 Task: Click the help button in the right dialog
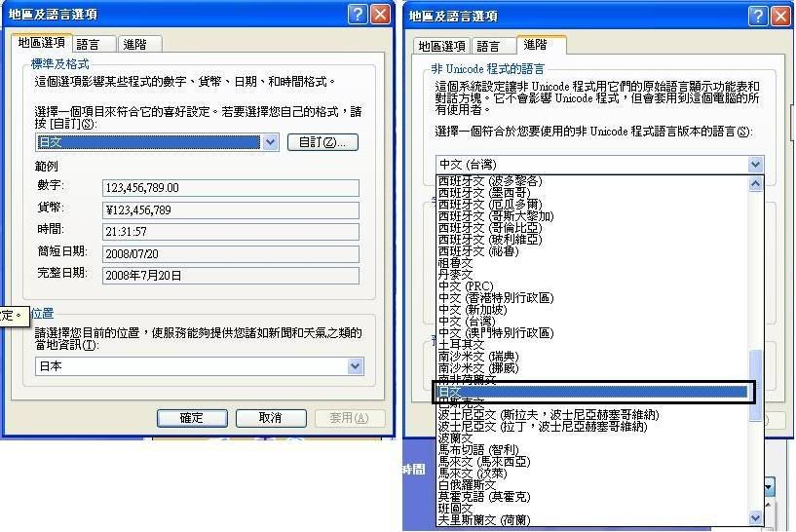(x=758, y=16)
